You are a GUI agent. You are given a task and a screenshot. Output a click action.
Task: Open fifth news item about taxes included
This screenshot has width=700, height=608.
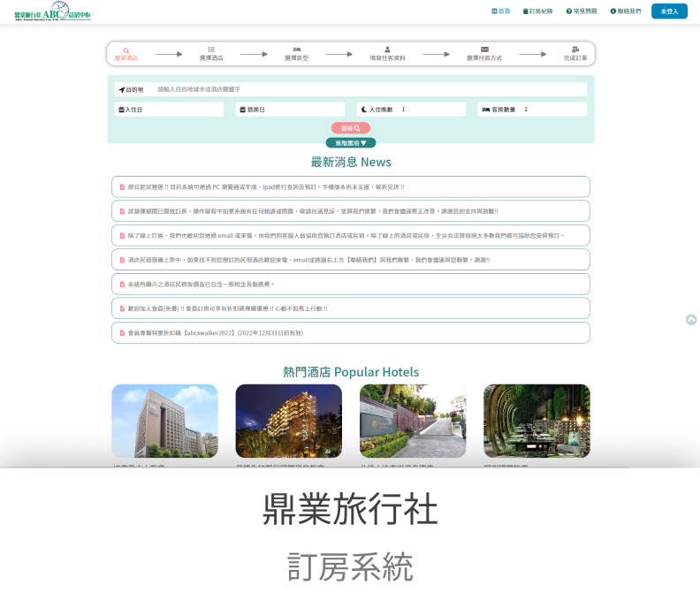[x=351, y=285]
